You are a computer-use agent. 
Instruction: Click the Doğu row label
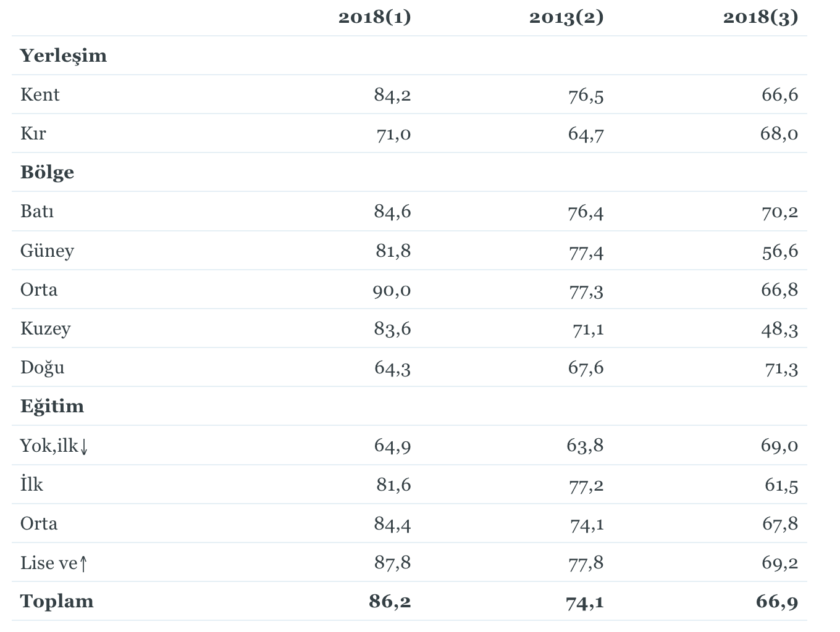pyautogui.click(x=42, y=367)
